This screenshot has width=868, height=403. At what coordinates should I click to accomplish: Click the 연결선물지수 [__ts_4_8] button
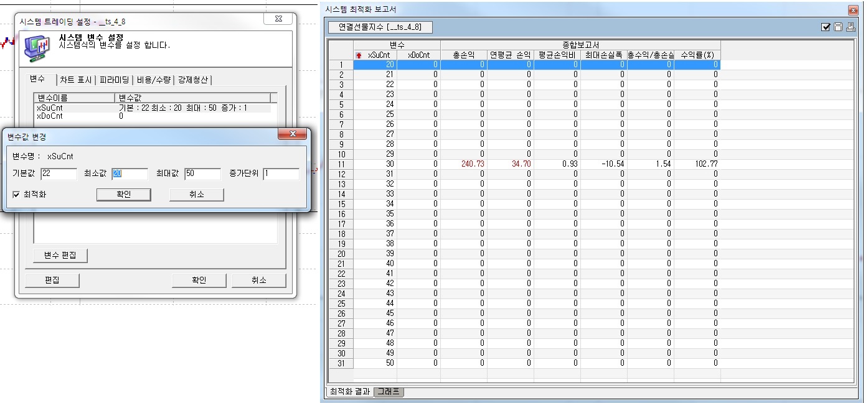tap(380, 27)
